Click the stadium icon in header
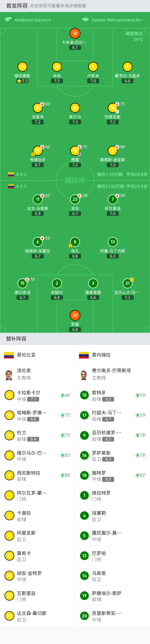 (x=85, y=19)
